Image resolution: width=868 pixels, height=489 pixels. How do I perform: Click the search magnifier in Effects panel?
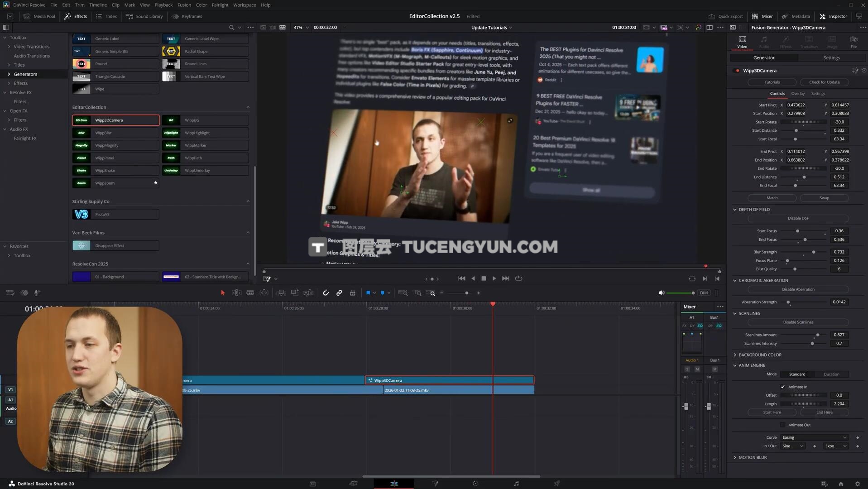(231, 28)
